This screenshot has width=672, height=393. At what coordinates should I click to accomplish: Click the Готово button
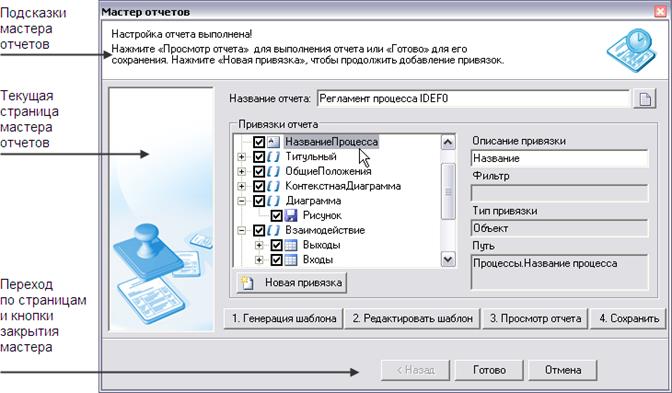point(489,370)
